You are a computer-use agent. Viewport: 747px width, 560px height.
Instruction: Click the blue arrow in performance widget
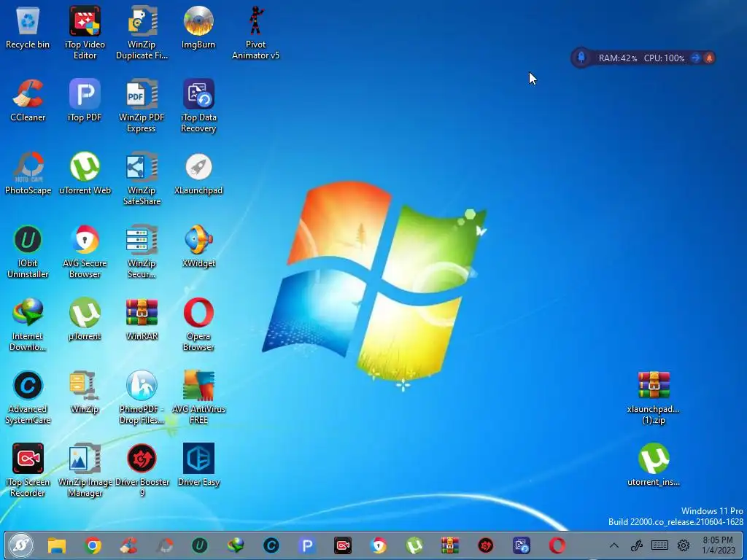point(695,58)
